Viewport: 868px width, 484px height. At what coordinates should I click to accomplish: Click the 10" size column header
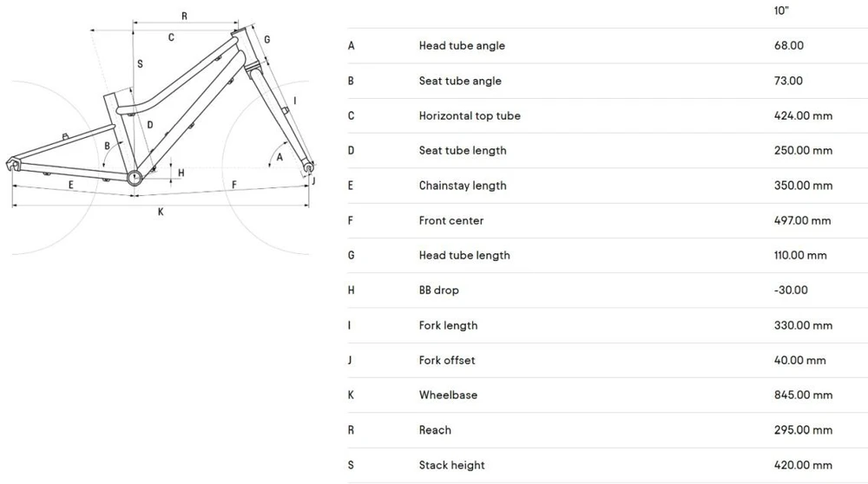pyautogui.click(x=781, y=11)
